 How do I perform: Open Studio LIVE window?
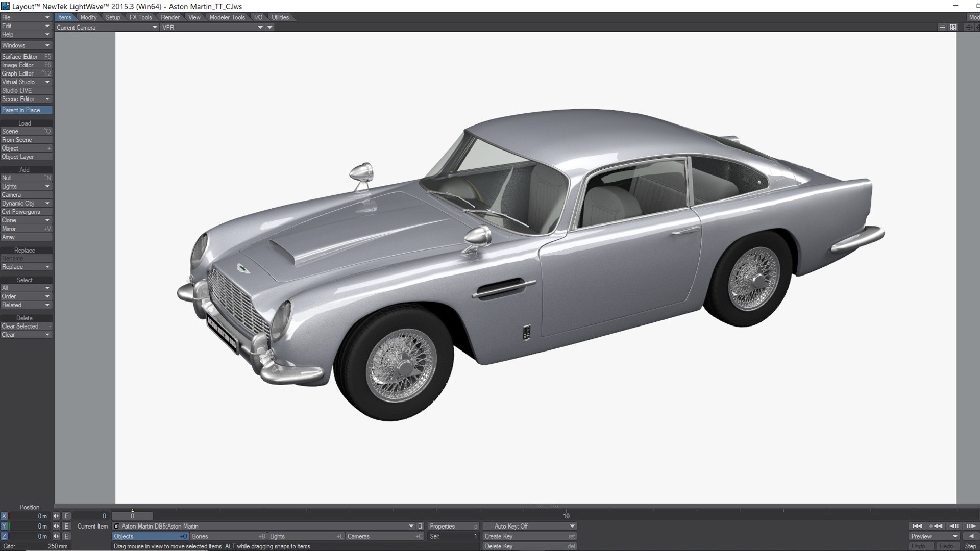[26, 91]
